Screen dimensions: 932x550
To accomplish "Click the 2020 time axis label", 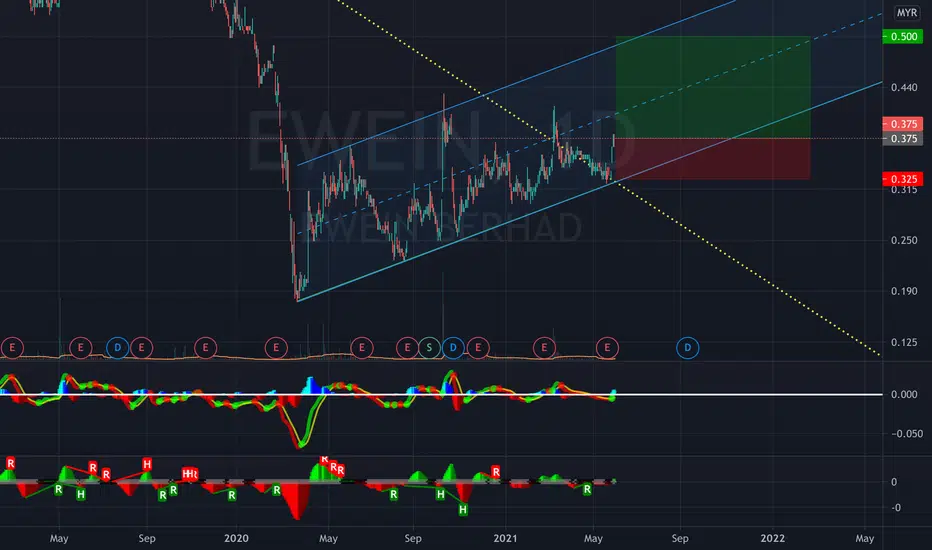I will click(236, 538).
